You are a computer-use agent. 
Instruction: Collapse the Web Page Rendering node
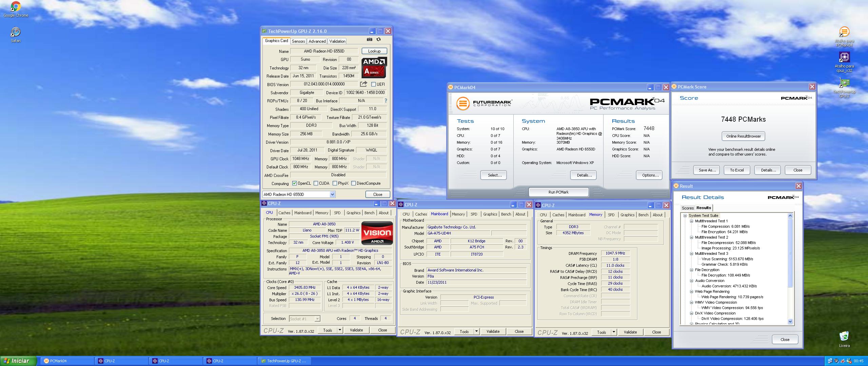coord(691,291)
